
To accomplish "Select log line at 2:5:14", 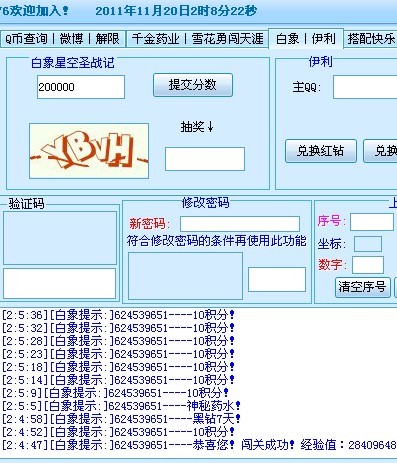I will 118,380.
